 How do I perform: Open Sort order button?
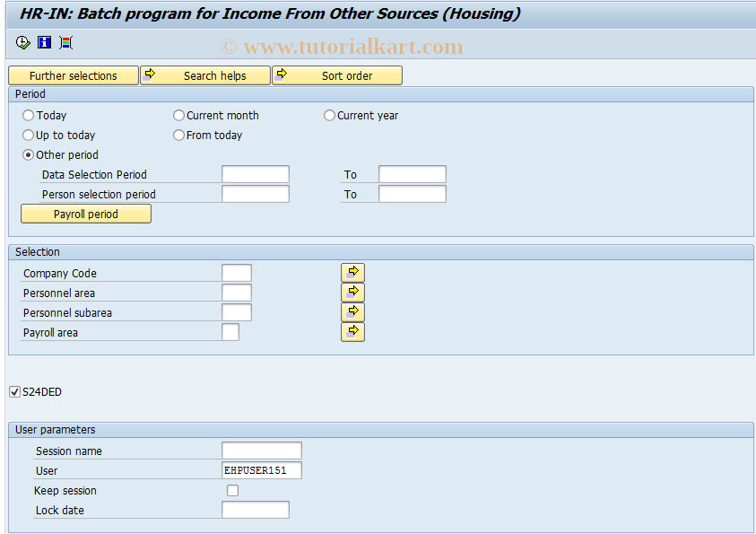(x=337, y=75)
